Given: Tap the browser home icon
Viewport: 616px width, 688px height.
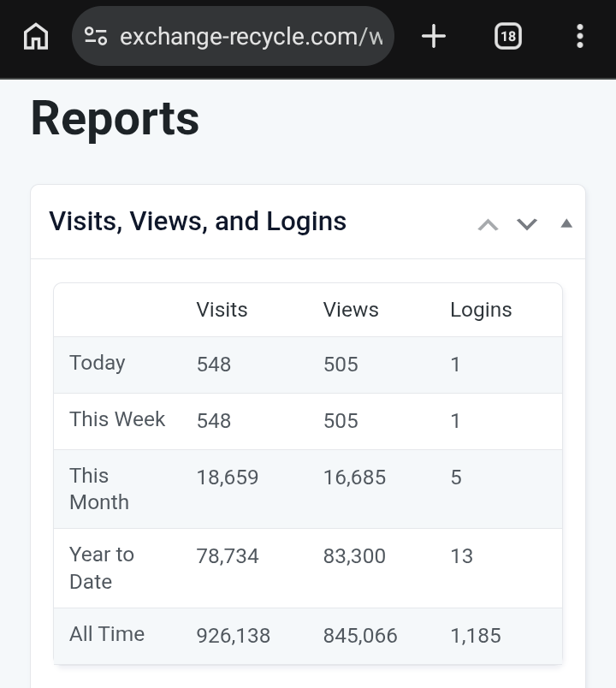Looking at the screenshot, I should coord(36,36).
